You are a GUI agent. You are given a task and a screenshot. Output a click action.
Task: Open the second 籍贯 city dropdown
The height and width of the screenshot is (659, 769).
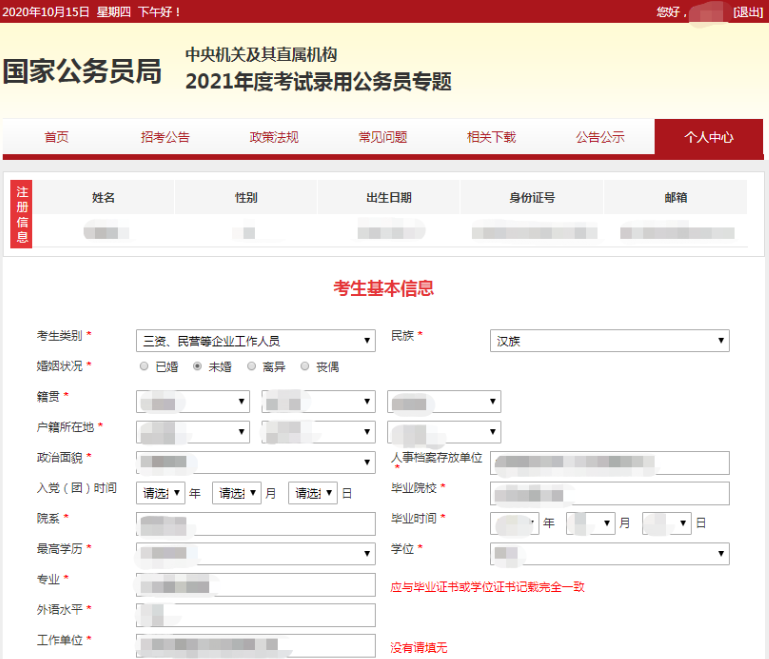click(x=318, y=402)
